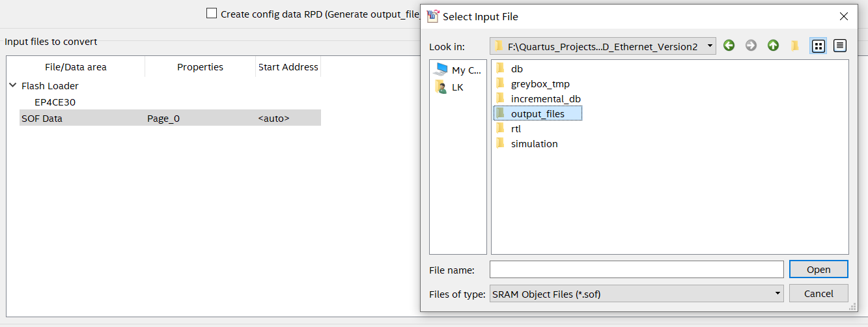The height and width of the screenshot is (327, 868).
Task: Collapse the Flash Loader tree node
Action: [x=13, y=86]
